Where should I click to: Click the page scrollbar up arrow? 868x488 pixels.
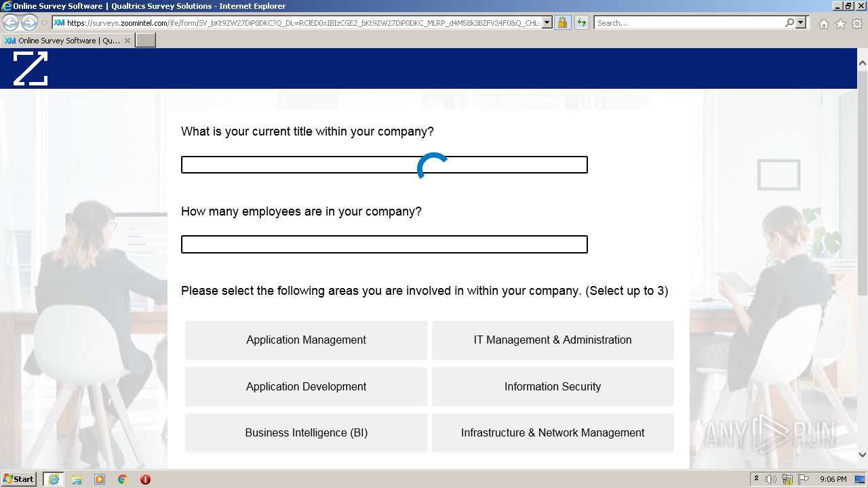tap(863, 64)
